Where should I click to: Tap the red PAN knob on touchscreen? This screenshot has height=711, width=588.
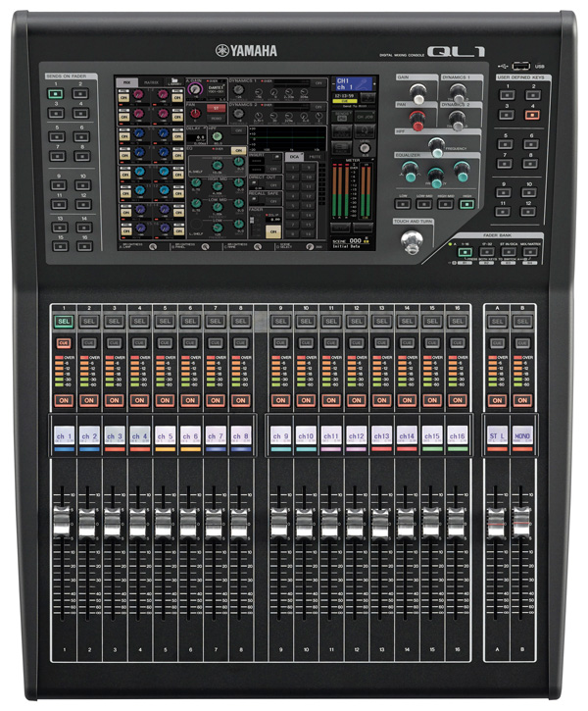(195, 114)
